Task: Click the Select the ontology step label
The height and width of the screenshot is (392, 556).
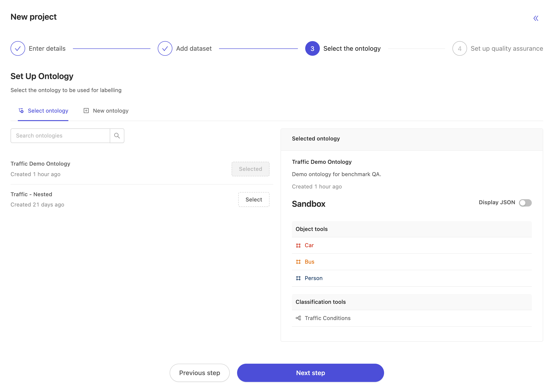Action: 352,48
